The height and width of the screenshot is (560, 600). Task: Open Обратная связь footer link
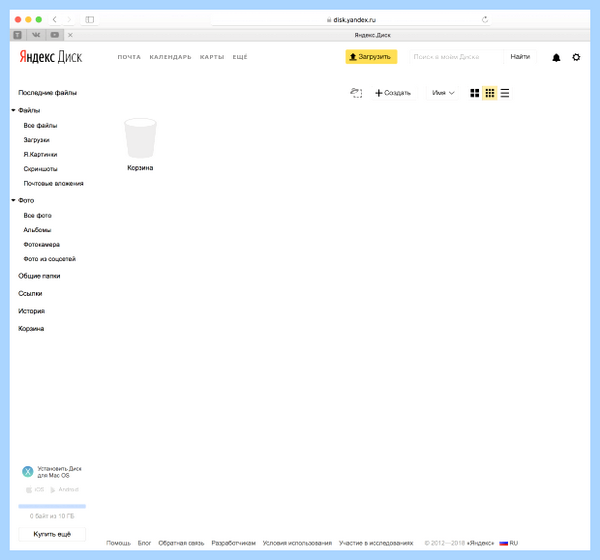coord(181,543)
